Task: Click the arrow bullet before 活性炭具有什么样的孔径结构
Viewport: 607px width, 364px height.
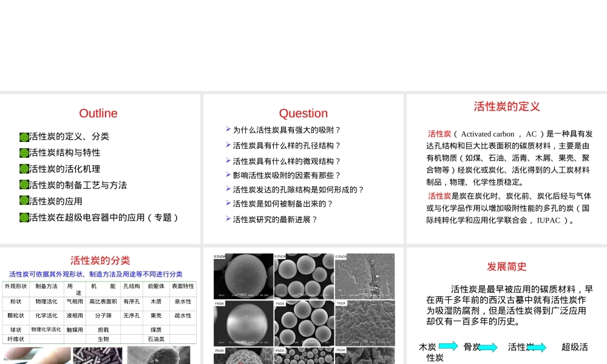Action: 228,144
